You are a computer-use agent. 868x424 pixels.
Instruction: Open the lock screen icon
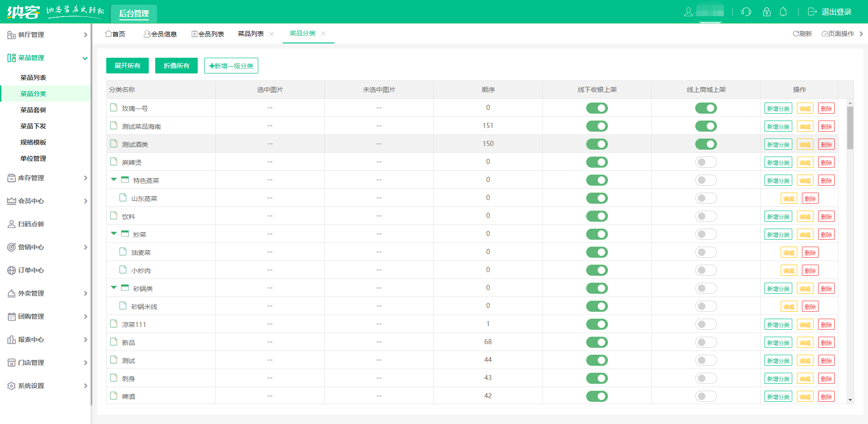click(767, 12)
